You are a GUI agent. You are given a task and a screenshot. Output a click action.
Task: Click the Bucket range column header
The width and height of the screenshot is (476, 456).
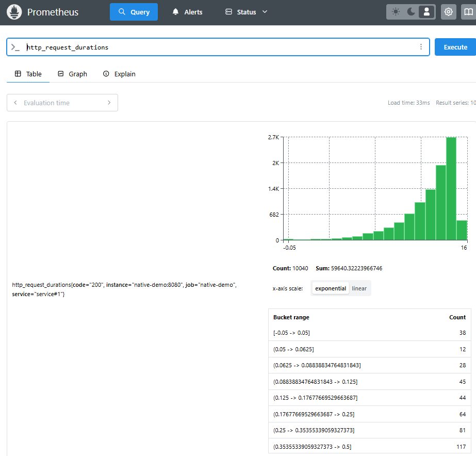pos(291,317)
